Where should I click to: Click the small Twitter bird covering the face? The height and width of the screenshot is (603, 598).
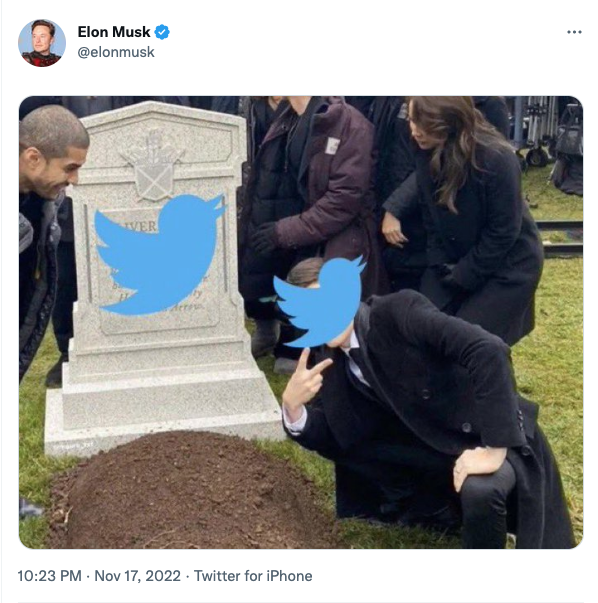(318, 302)
